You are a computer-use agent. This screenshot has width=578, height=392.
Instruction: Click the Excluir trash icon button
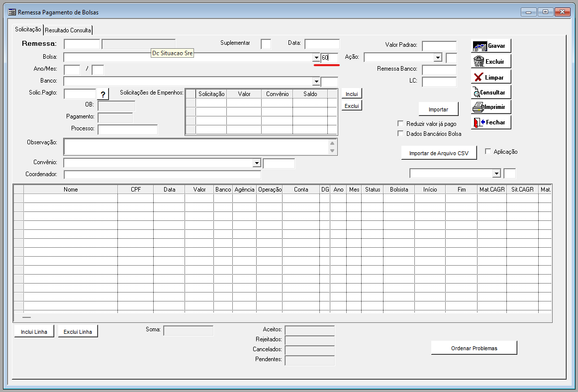[491, 62]
